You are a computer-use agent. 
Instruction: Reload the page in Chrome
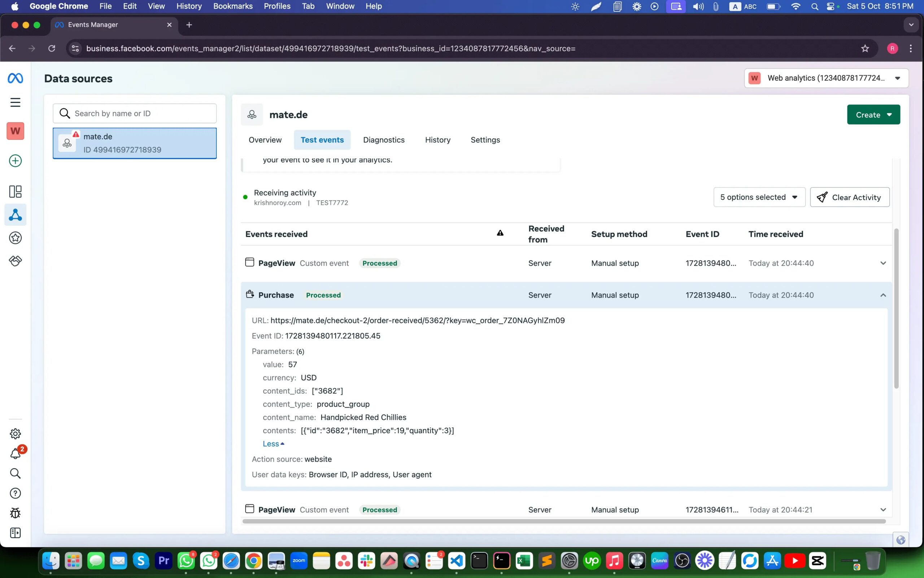52,48
